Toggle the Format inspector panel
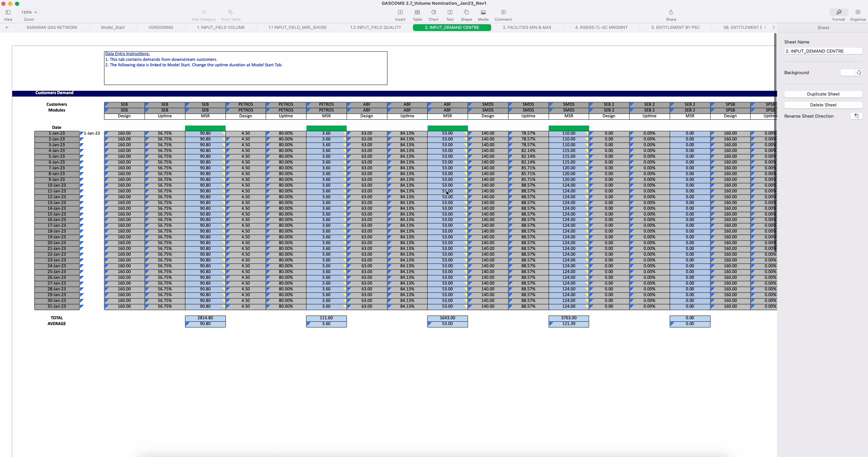The image size is (868, 457). [x=838, y=12]
